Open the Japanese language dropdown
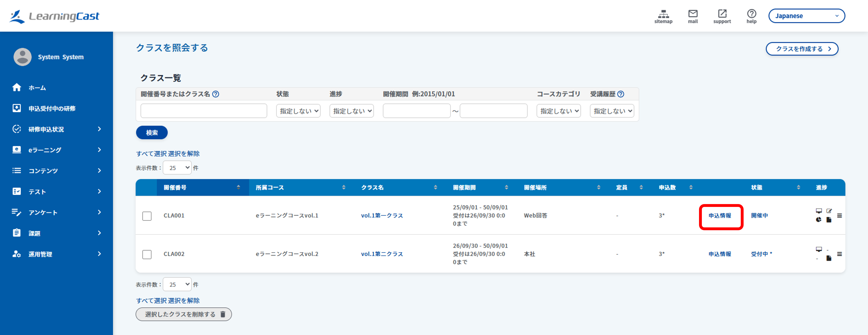The width and height of the screenshot is (868, 335). coord(806,16)
